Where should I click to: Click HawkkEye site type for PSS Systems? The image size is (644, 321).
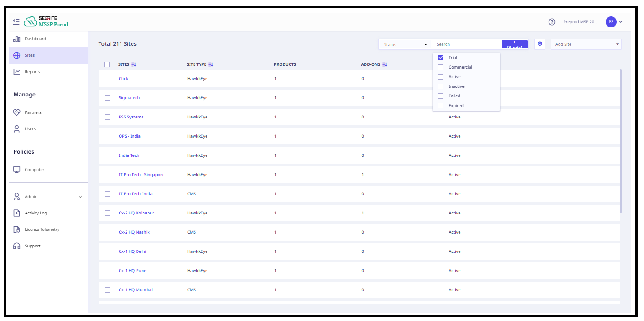point(197,117)
